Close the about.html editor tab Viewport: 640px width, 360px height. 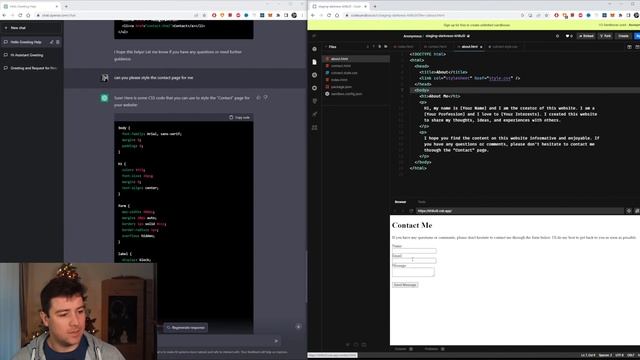point(481,47)
